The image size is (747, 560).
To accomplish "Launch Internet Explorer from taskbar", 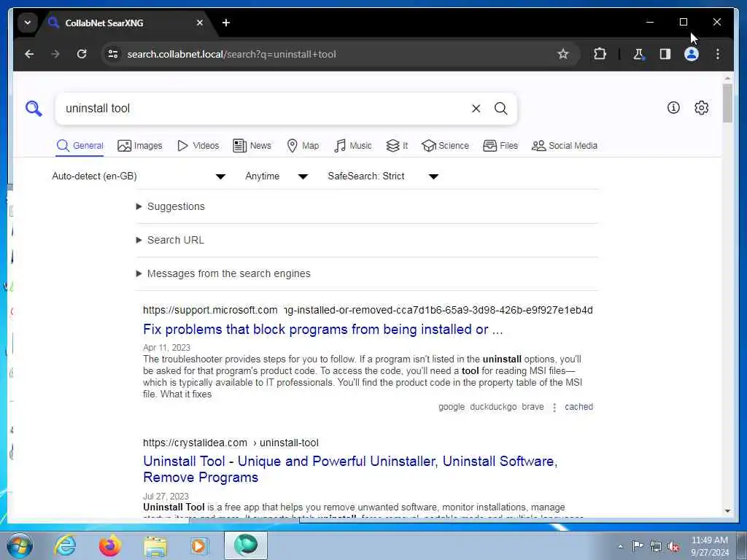I will pyautogui.click(x=65, y=545).
